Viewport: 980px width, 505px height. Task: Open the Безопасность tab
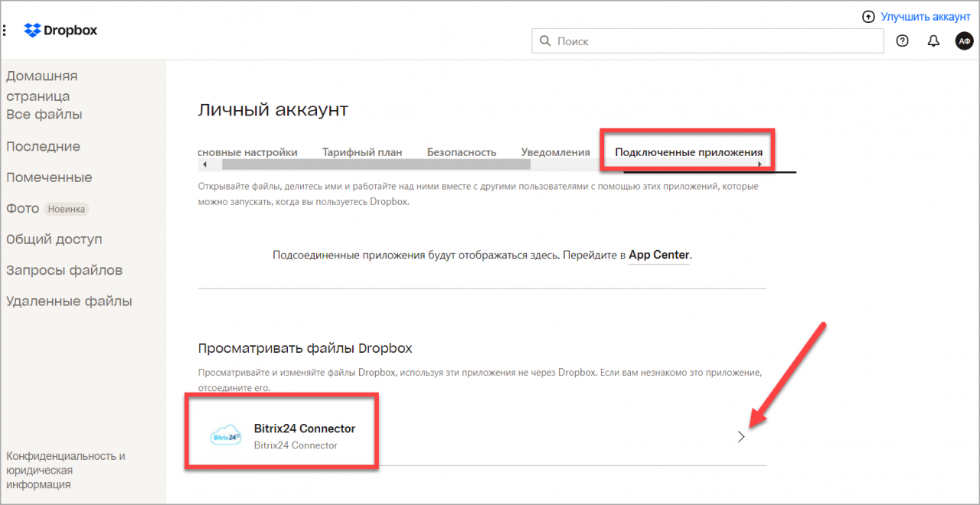click(462, 152)
